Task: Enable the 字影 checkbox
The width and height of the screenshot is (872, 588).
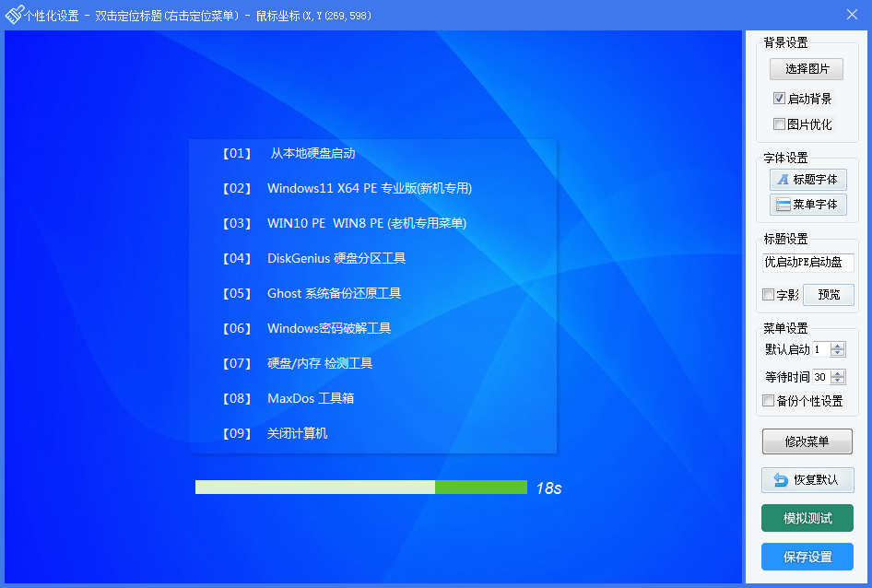Action: pyautogui.click(x=768, y=294)
